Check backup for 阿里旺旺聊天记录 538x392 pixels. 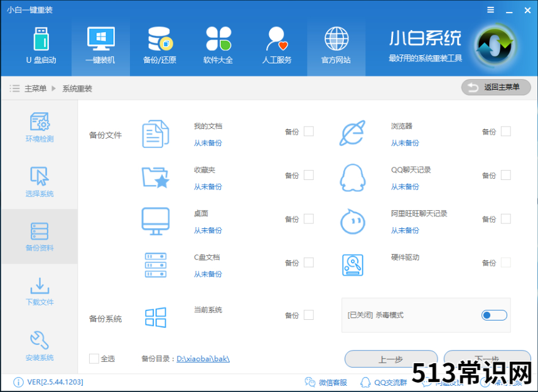click(506, 219)
